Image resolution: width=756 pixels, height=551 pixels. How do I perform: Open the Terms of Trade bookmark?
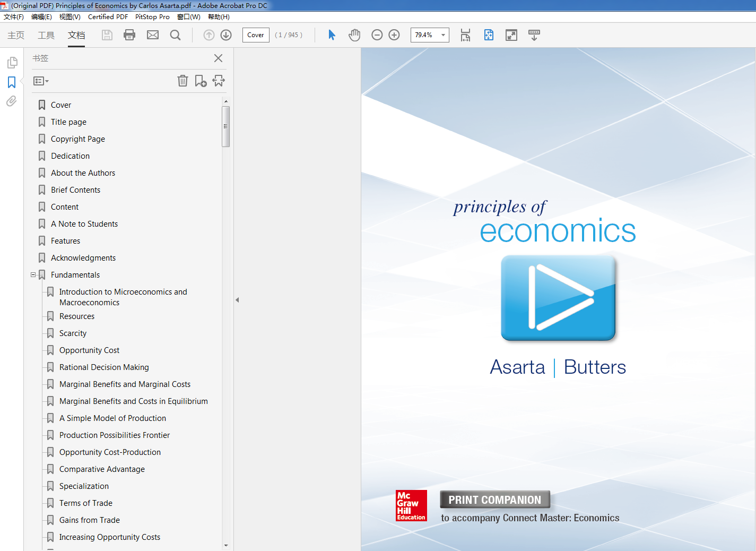(x=86, y=503)
